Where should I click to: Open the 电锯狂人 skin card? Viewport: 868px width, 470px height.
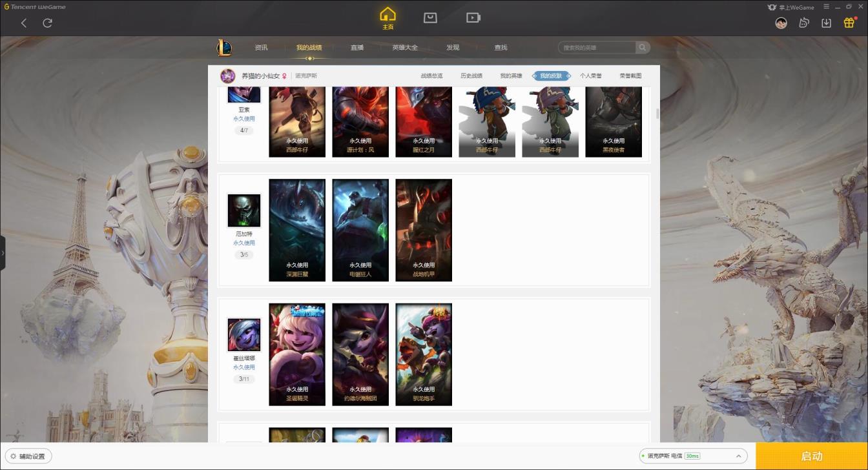[360, 230]
